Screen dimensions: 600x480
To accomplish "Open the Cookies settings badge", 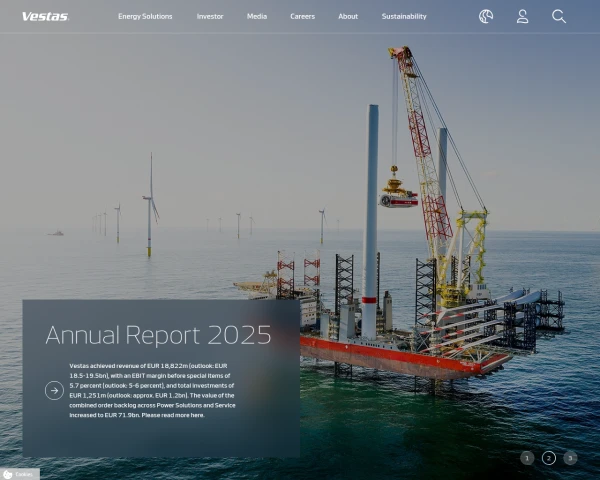I will (x=19, y=474).
